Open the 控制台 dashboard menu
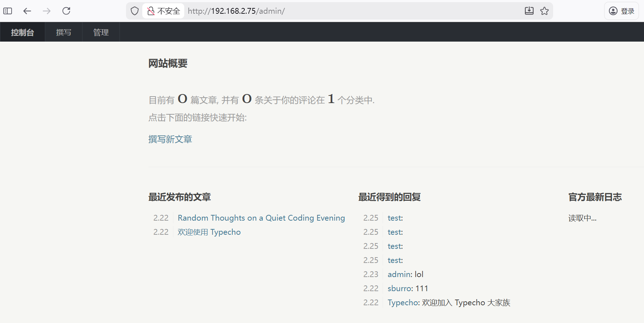The width and height of the screenshot is (644, 323). (x=22, y=32)
